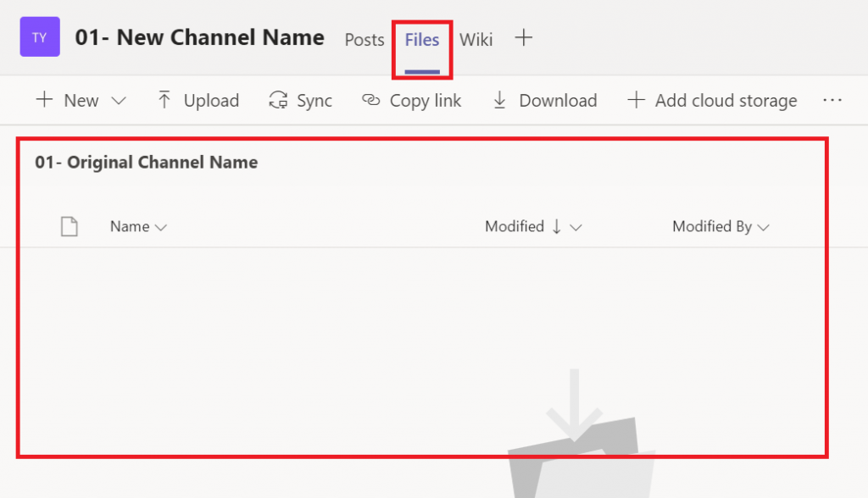Select the TY team avatar

click(x=39, y=37)
